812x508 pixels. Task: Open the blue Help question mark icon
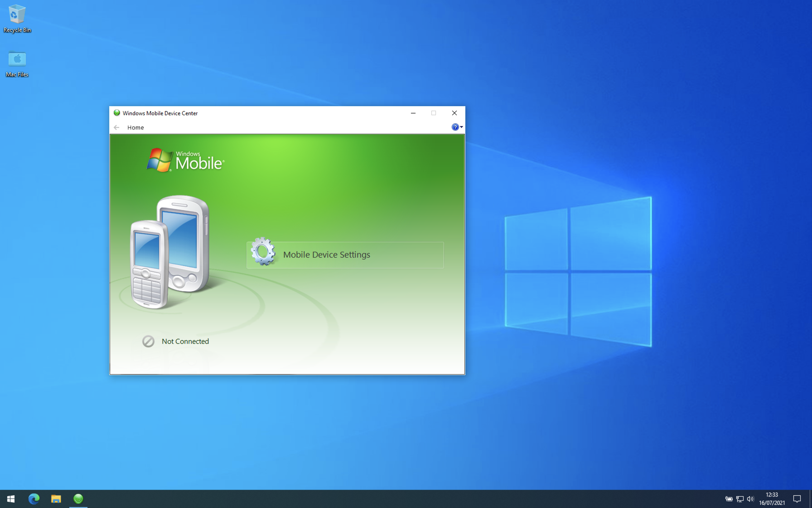tap(455, 127)
